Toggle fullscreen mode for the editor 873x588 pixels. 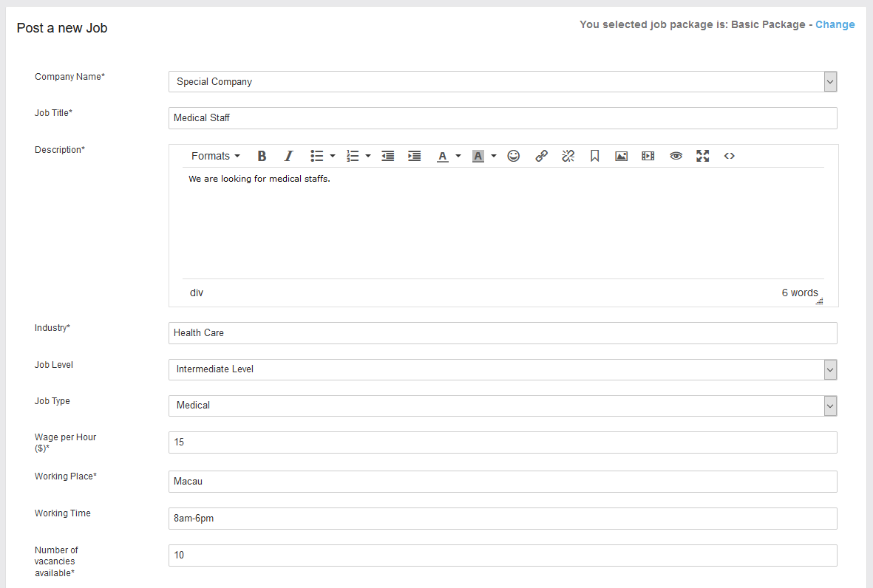(702, 156)
